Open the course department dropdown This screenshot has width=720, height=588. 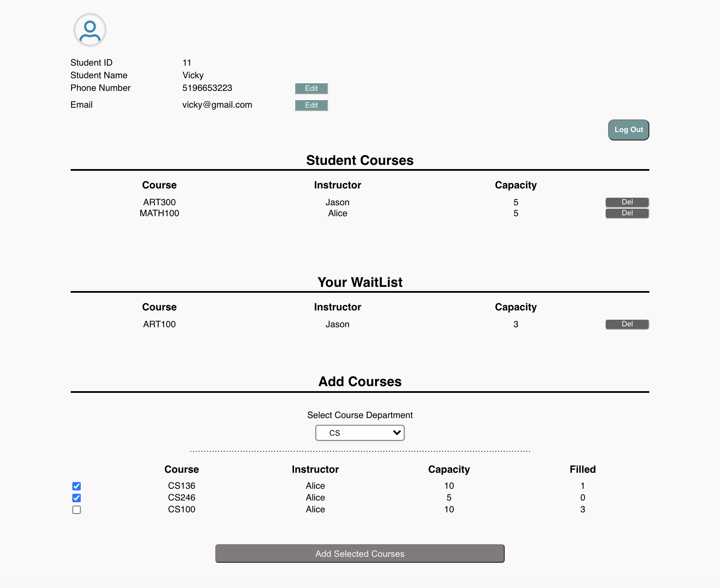tap(360, 433)
